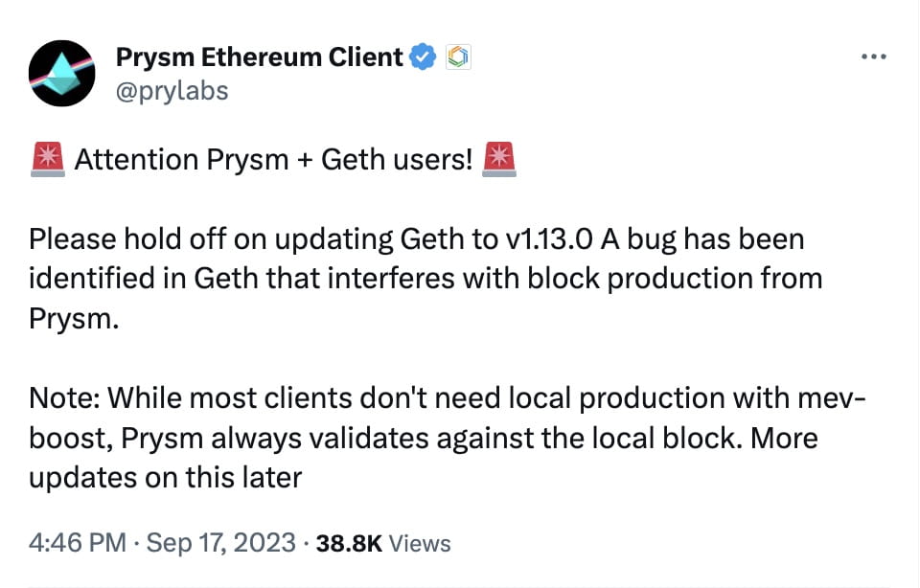Click the @prylabs handle
The image size is (920, 588).
(x=172, y=91)
